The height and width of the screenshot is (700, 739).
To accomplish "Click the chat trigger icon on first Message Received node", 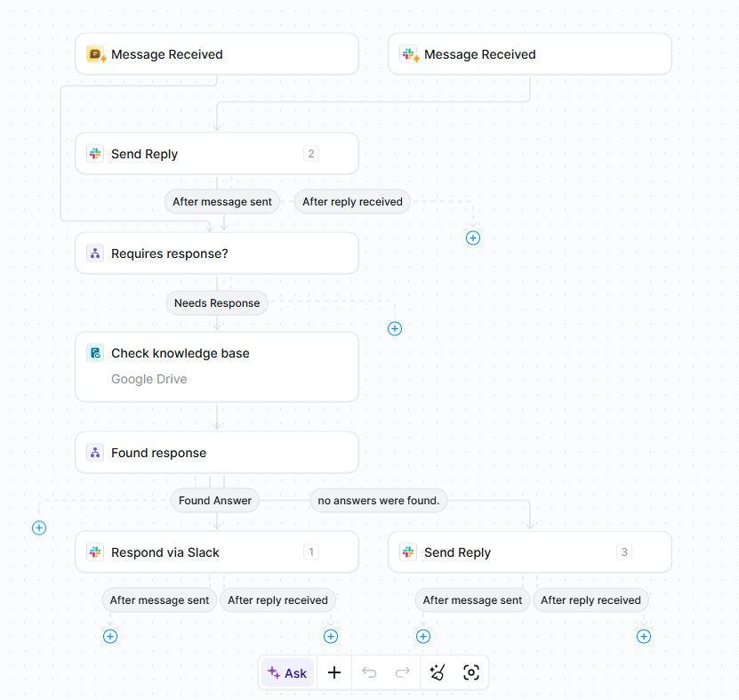I will pyautogui.click(x=96, y=54).
